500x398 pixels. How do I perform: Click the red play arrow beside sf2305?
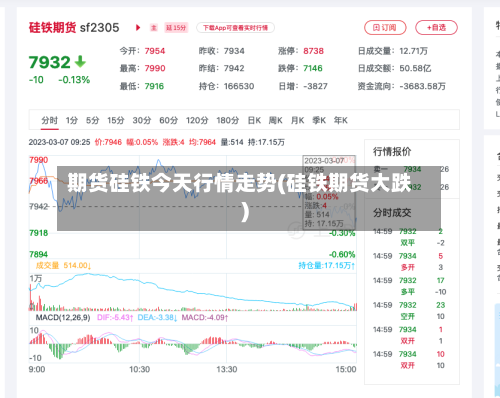point(138,28)
